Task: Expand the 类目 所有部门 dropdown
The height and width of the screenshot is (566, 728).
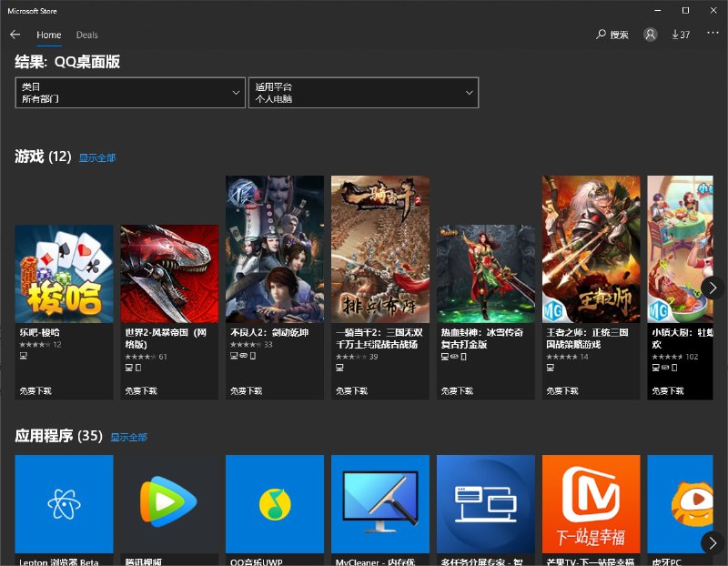Action: (130, 93)
